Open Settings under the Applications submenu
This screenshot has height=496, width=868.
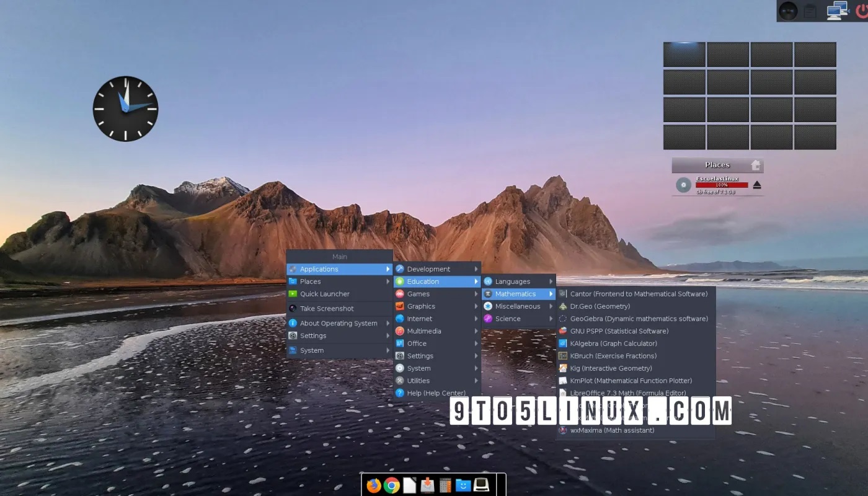(x=437, y=356)
